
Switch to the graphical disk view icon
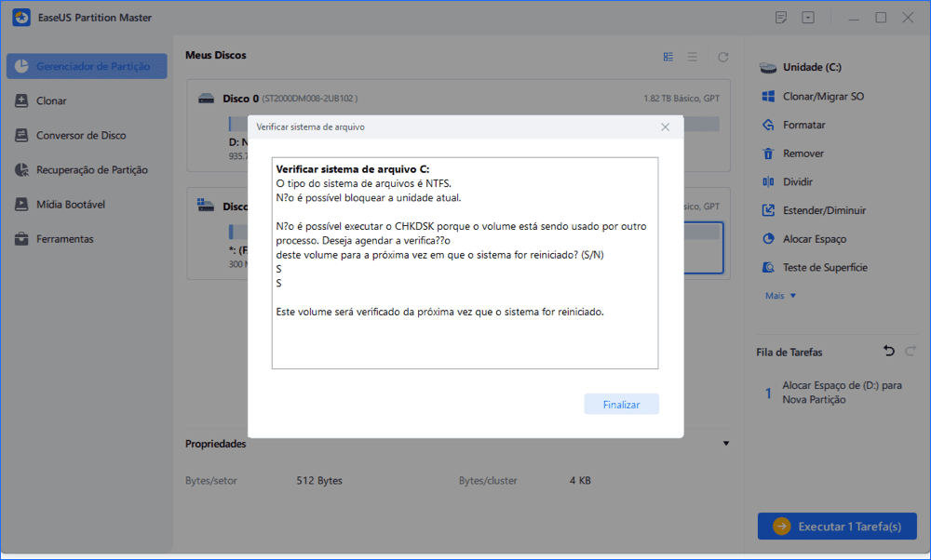668,57
